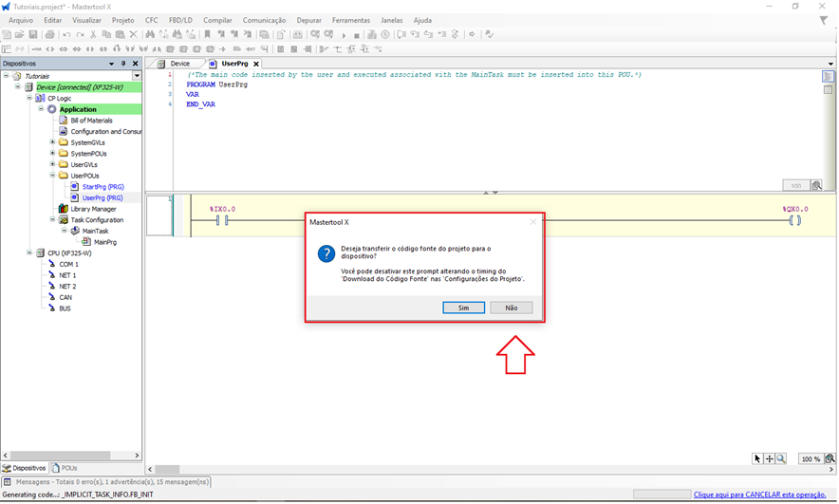Click the Print icon in the toolbar
The width and height of the screenshot is (839, 504).
tap(50, 35)
